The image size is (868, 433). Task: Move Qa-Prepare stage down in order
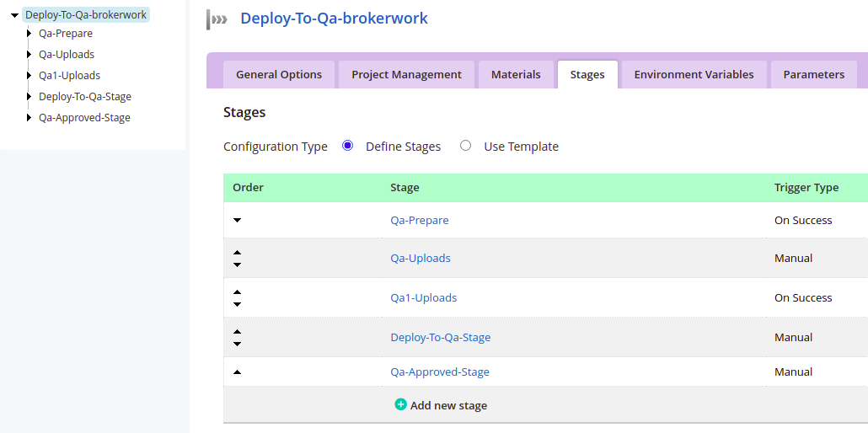click(x=237, y=221)
